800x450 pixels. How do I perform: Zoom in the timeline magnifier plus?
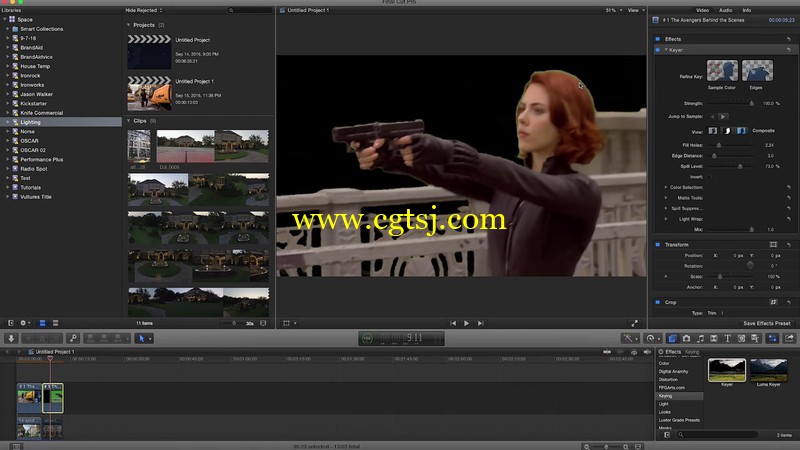click(x=626, y=447)
